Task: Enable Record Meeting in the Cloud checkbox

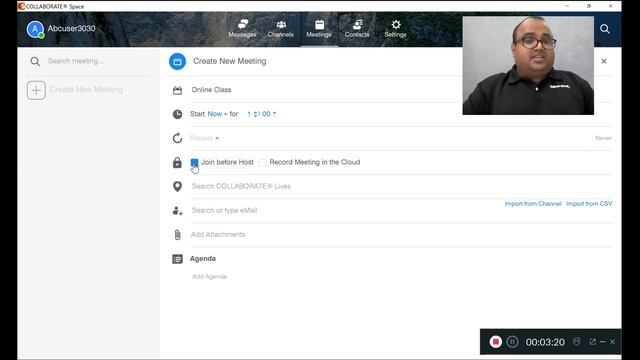Action: pyautogui.click(x=263, y=162)
